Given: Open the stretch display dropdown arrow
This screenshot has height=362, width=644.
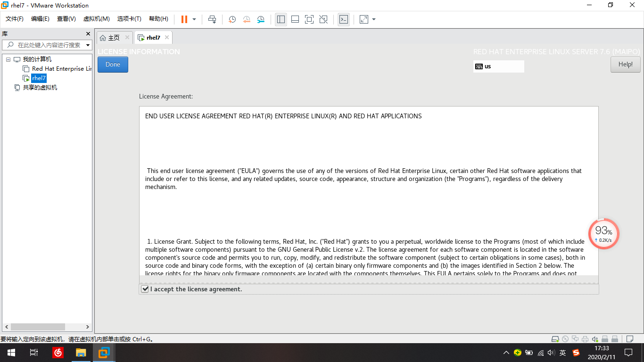Looking at the screenshot, I should coord(374,19).
